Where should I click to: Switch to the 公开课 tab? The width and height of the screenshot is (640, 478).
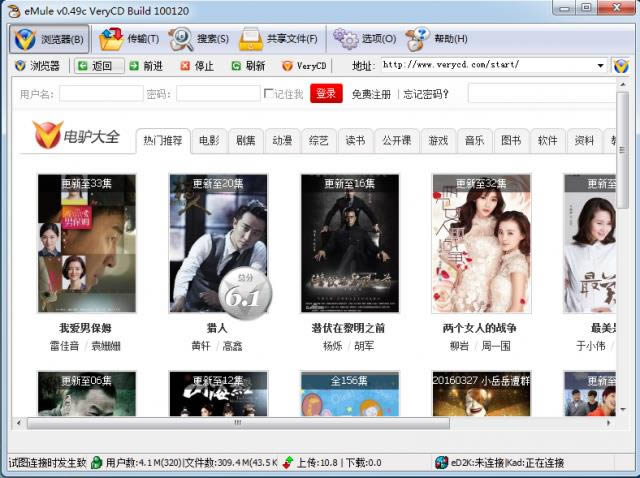click(x=396, y=141)
